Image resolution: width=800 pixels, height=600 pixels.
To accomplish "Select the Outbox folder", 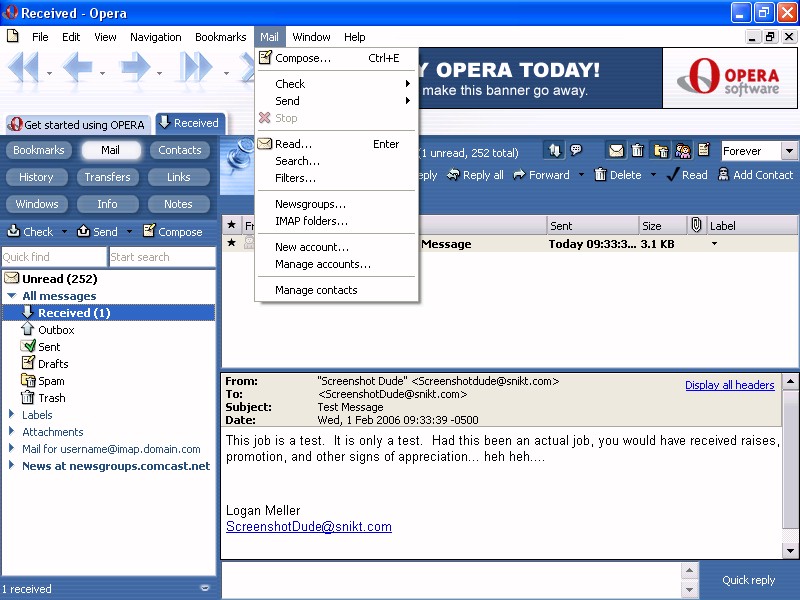I will (x=48, y=330).
